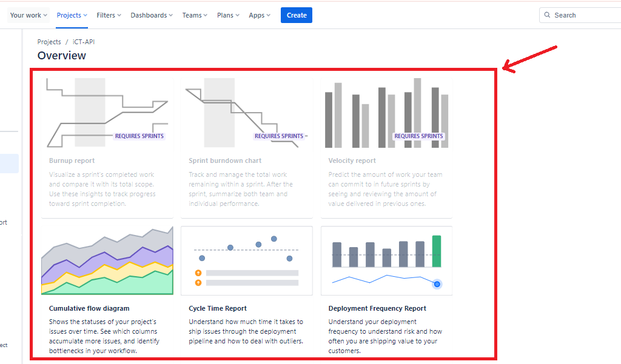The height and width of the screenshot is (364, 621).
Task: Open the Cycle Time Report title link
Action: coord(218,308)
